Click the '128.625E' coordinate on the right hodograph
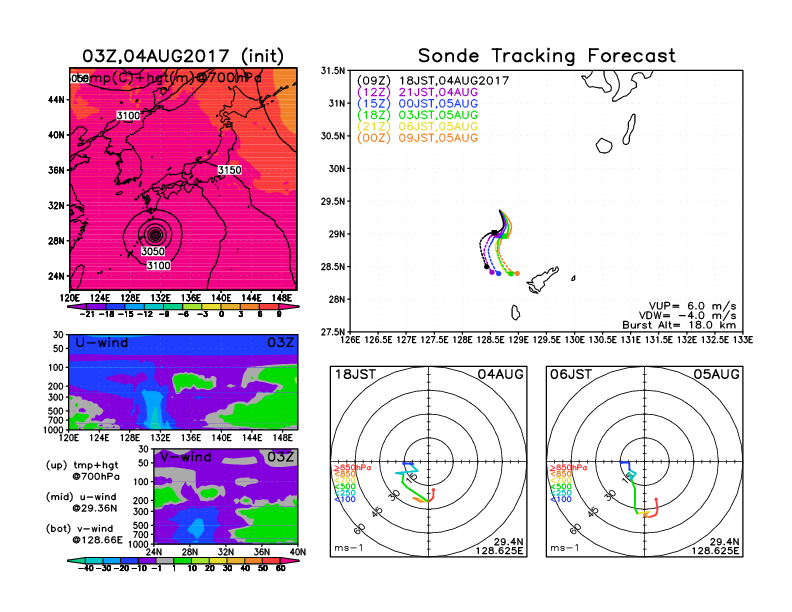Screen dimensions: 792x612 (x=715, y=551)
